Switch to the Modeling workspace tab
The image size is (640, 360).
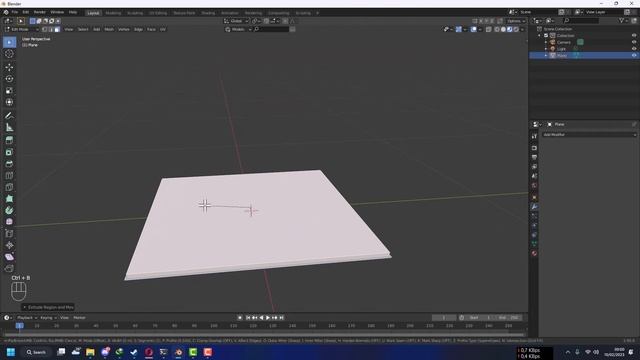click(x=113, y=13)
